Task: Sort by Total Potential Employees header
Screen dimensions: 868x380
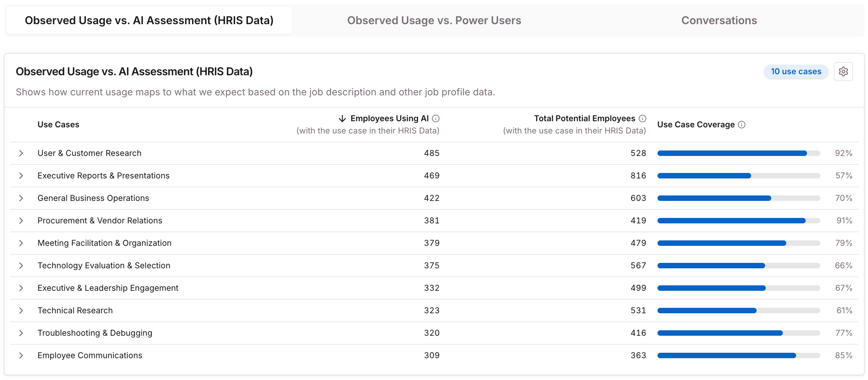Action: point(585,118)
